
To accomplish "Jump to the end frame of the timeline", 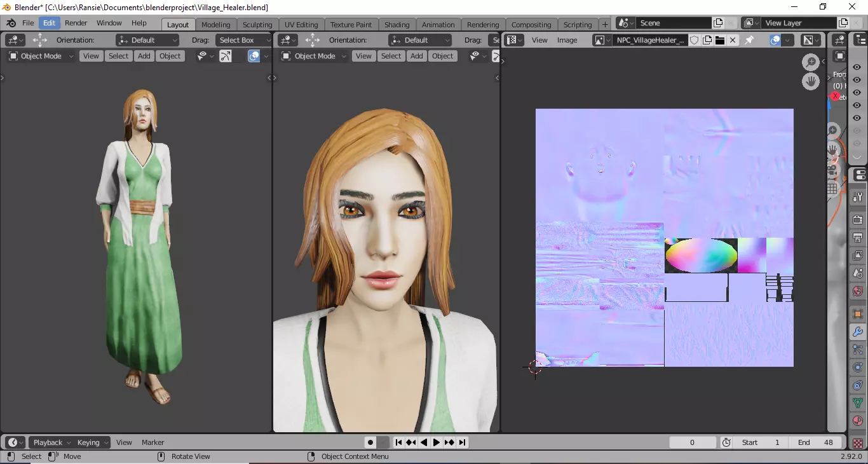I will pos(462,442).
